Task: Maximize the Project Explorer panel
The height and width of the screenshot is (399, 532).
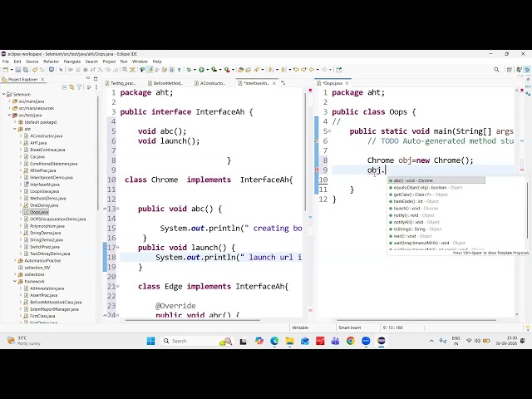Action: (x=96, y=79)
